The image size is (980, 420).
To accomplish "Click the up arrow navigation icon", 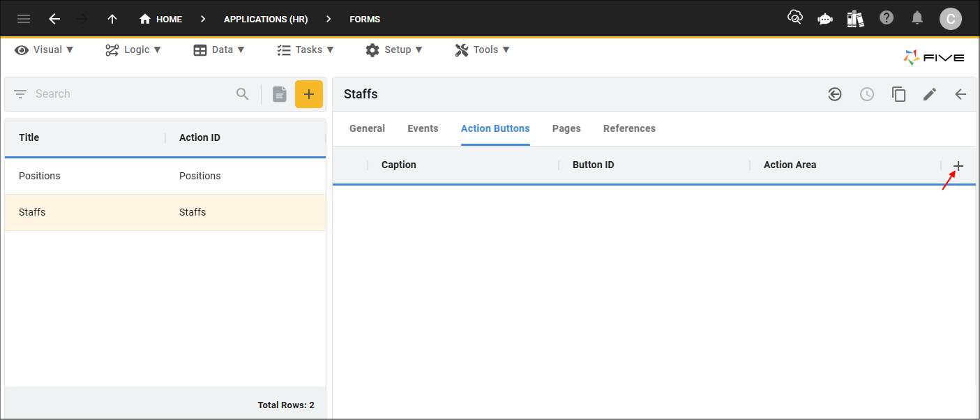I will [x=112, y=19].
